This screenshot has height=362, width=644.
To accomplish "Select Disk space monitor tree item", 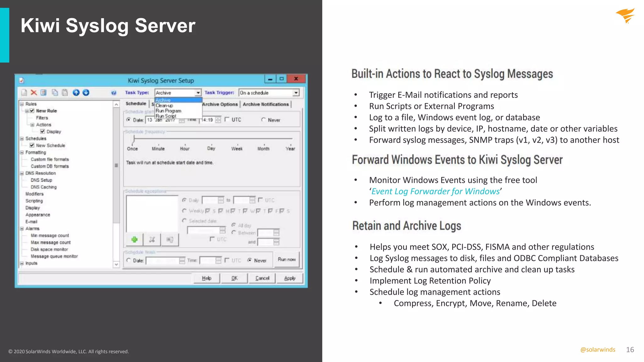I will coord(49,250).
